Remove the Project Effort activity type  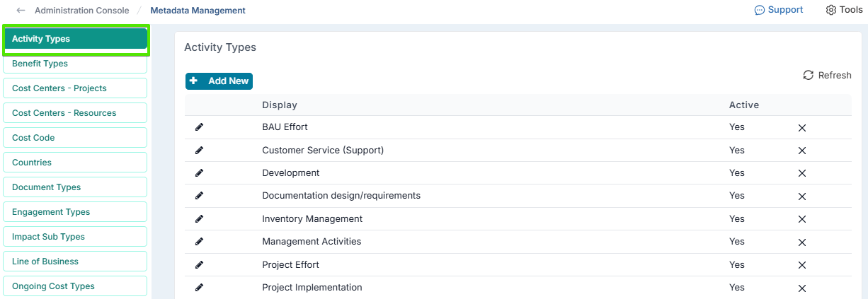pos(802,265)
